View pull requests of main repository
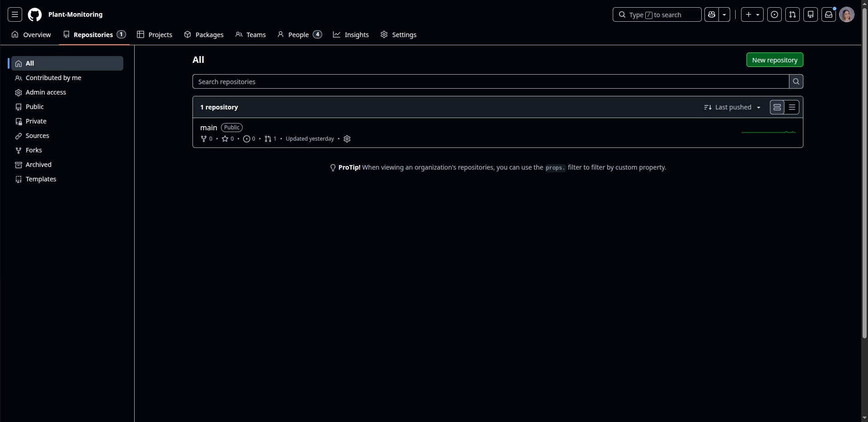The image size is (868, 422). coord(271,139)
